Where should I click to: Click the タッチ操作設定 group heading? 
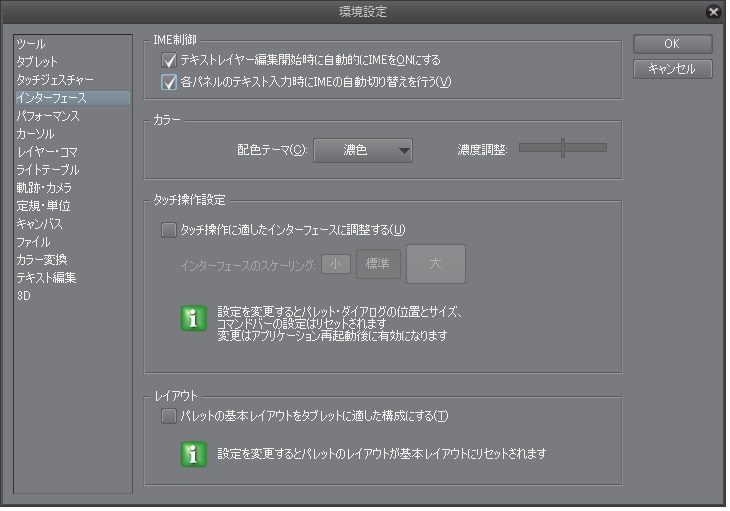189,201
